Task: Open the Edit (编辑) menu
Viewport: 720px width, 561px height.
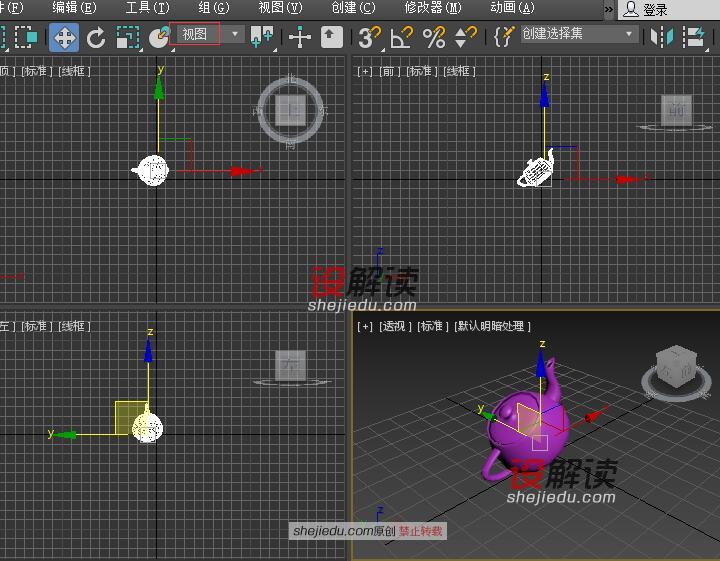Action: [74, 8]
